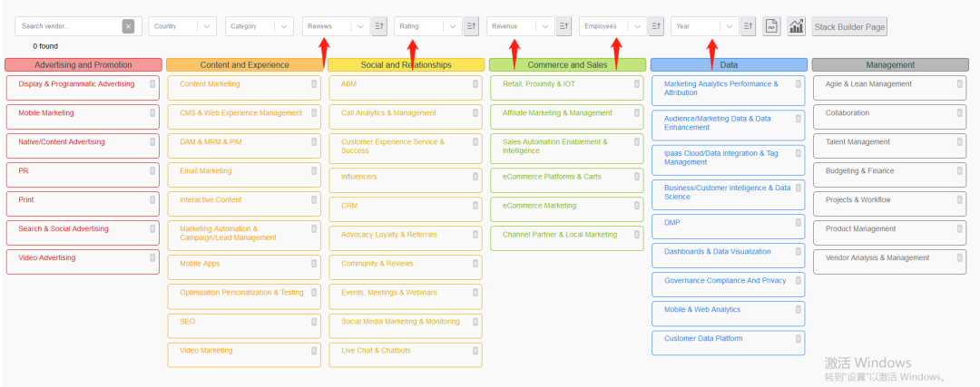This screenshot has width=980, height=387.
Task: Toggle the sort order for Reviews
Action: (x=379, y=26)
